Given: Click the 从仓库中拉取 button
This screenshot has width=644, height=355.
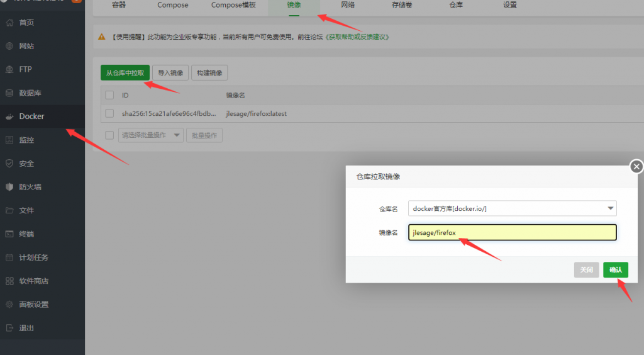Looking at the screenshot, I should coord(125,73).
